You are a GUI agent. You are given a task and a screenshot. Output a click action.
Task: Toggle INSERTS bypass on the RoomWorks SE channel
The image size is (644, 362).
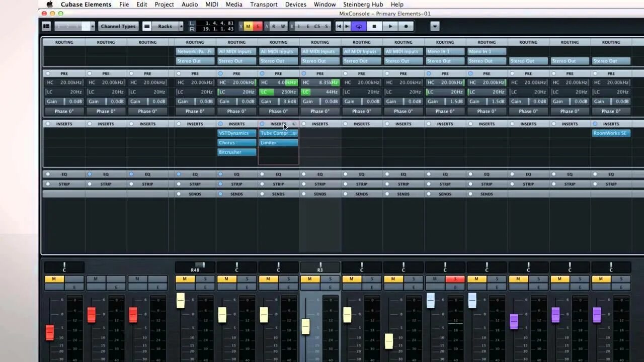pyautogui.click(x=595, y=124)
